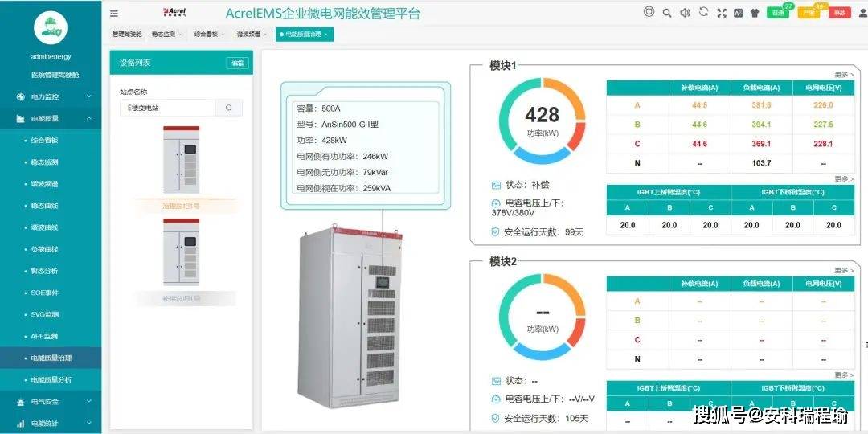Switch to the 谐波频谱 tab
868x434 pixels.
click(x=252, y=35)
